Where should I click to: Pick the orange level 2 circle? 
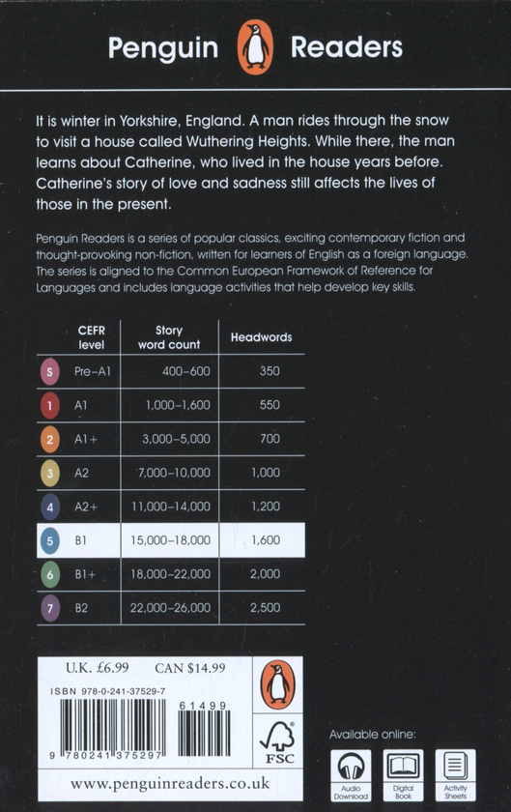(49, 439)
